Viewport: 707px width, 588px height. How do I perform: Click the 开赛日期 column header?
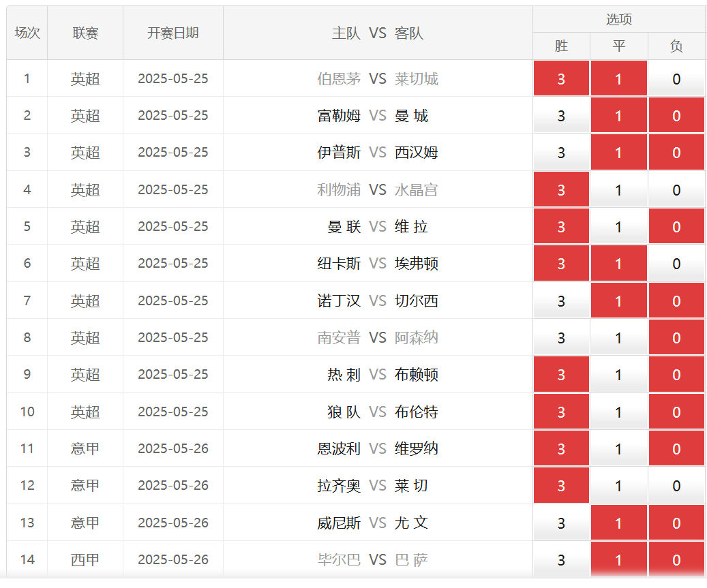pos(173,33)
